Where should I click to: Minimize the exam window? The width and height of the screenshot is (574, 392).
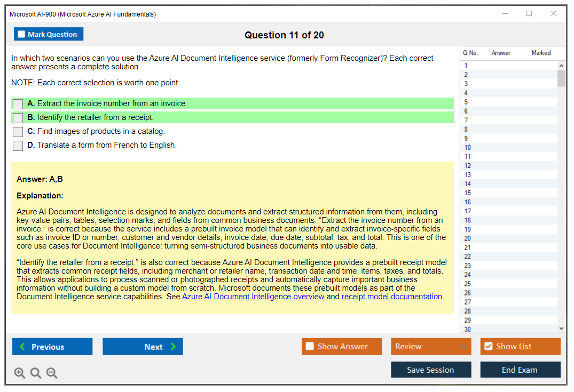point(505,13)
